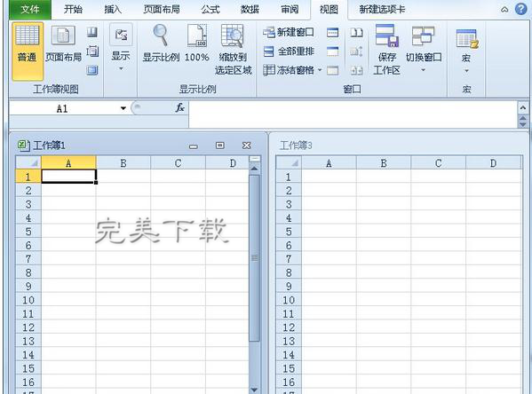This screenshot has width=532, height=394.
Task: Open Custom Views icon
Action: 92,51
